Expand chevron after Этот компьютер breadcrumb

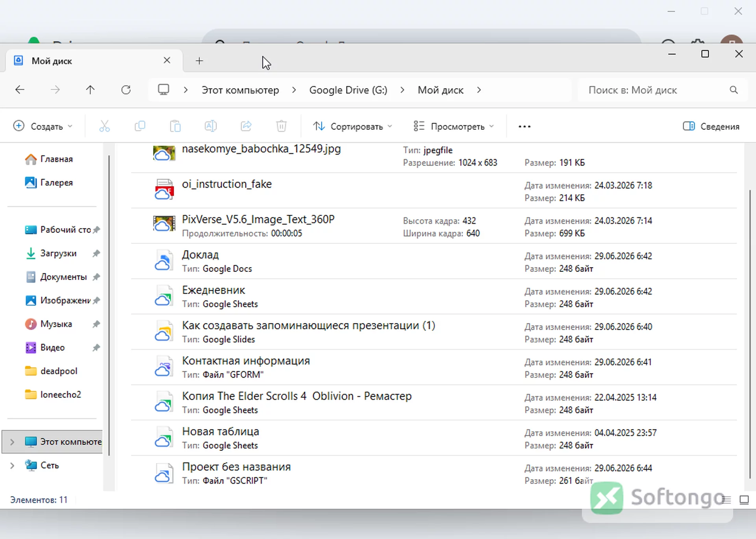(294, 90)
